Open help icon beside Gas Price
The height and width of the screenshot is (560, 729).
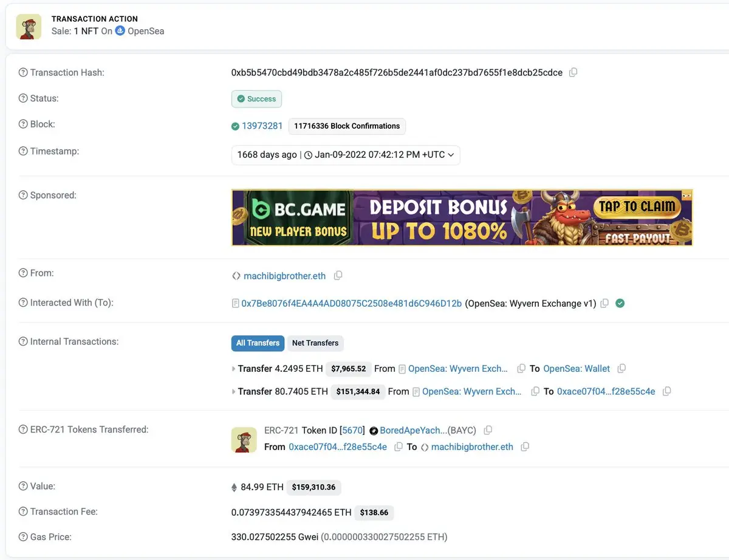coord(23,538)
